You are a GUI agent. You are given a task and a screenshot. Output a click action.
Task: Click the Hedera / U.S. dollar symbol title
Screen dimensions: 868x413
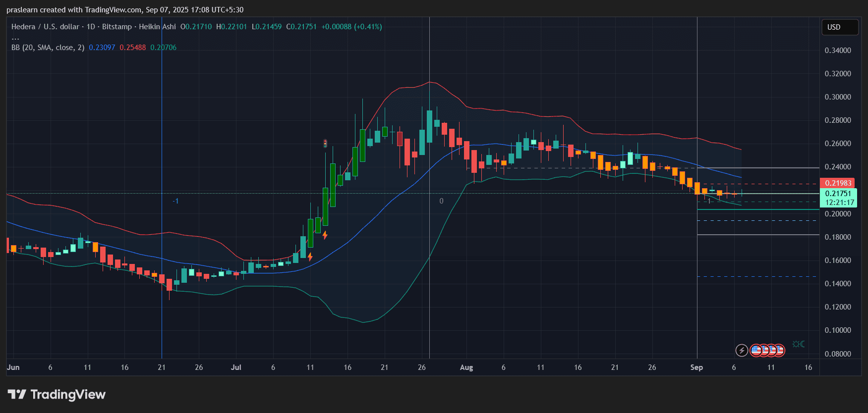point(46,27)
